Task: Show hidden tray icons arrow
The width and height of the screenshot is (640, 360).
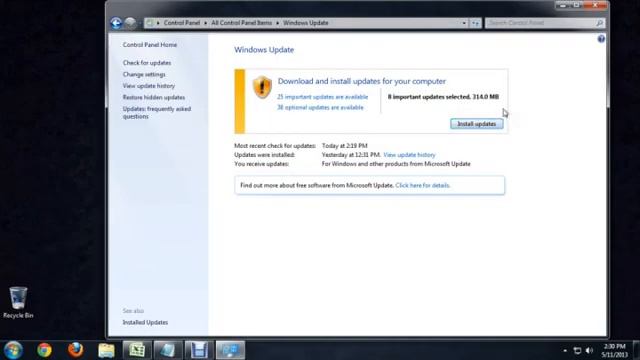Action: point(565,351)
